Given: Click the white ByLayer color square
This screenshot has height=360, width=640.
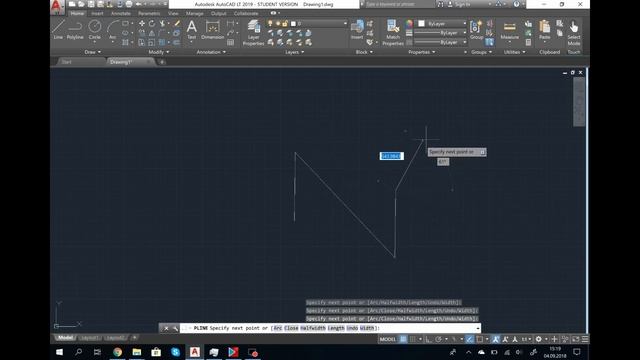Looking at the screenshot, I should tap(421, 24).
